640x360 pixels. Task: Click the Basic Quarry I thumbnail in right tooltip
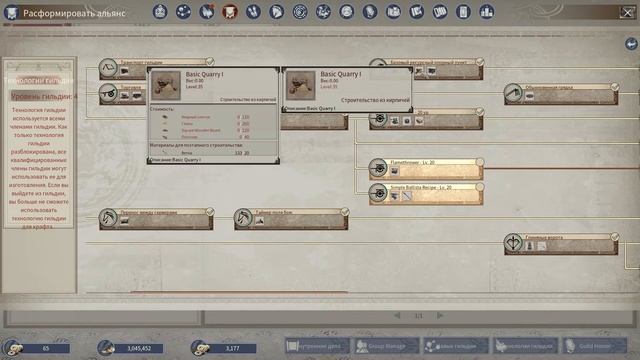click(301, 85)
